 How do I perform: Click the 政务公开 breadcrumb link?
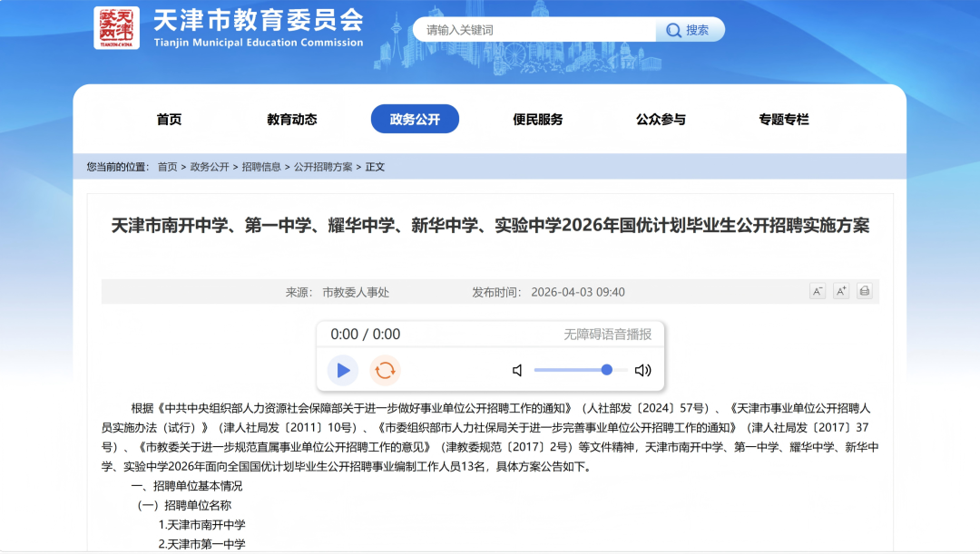[x=210, y=167]
